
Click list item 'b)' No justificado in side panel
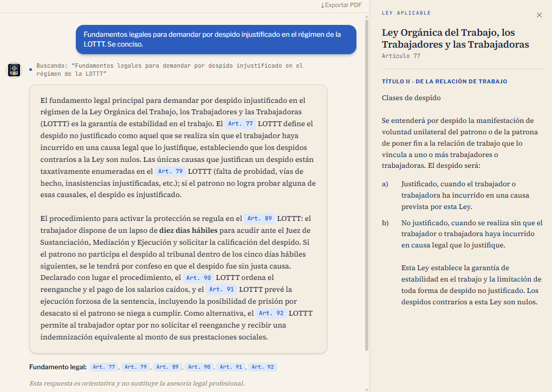coord(462,234)
